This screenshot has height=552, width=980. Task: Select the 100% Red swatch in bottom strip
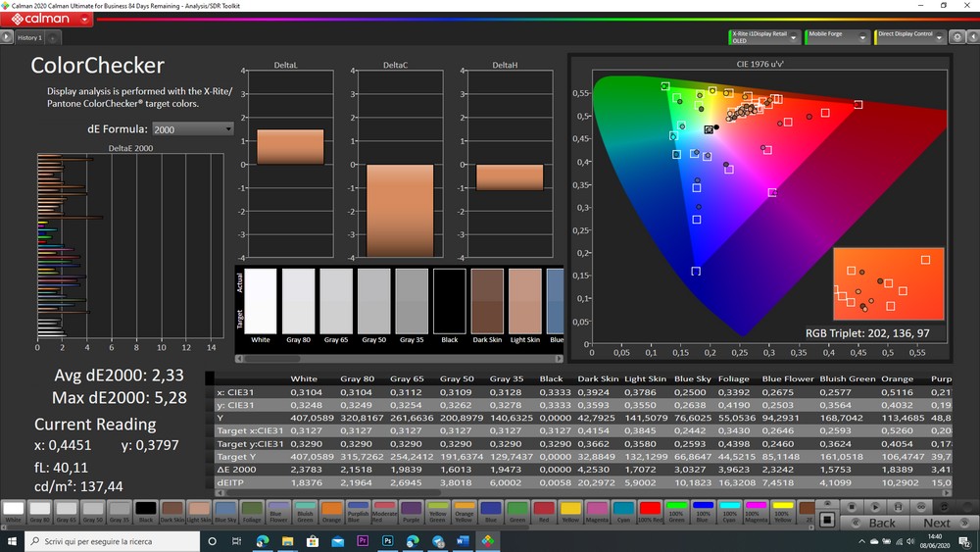(649, 511)
